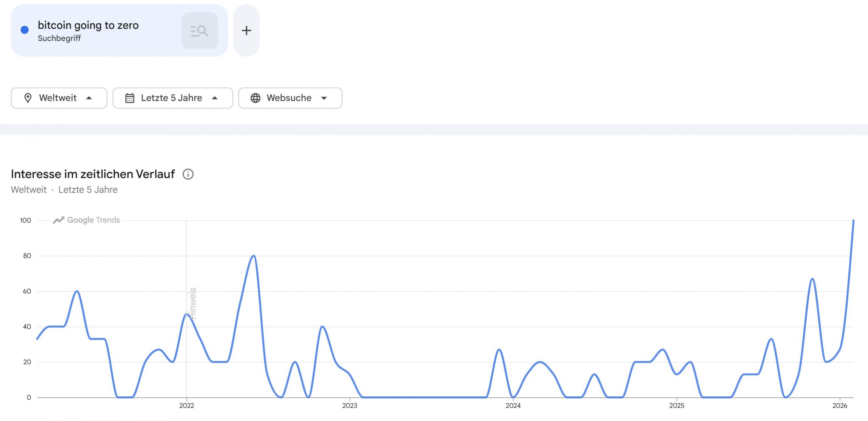
Task: Open the Weltweit region dropdown
Action: click(x=59, y=98)
